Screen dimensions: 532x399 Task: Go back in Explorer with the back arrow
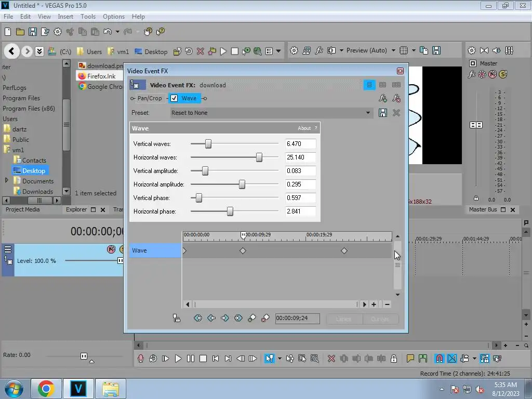click(11, 51)
